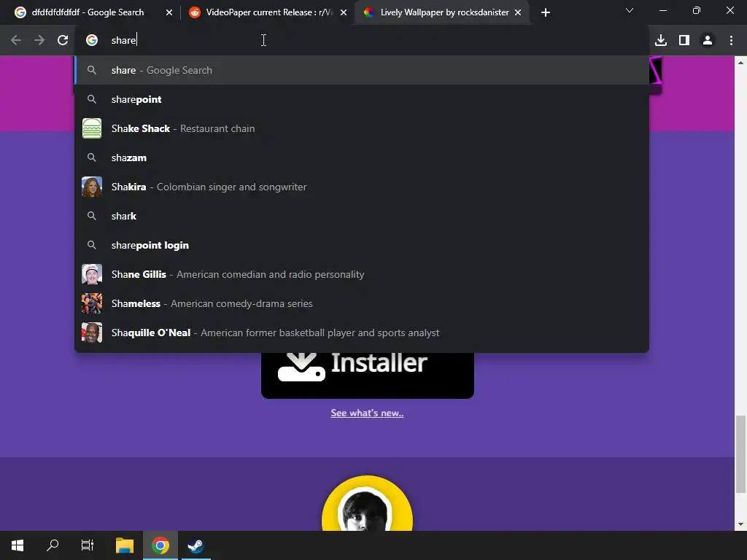Click the Shameless poster thumbnail

click(92, 303)
